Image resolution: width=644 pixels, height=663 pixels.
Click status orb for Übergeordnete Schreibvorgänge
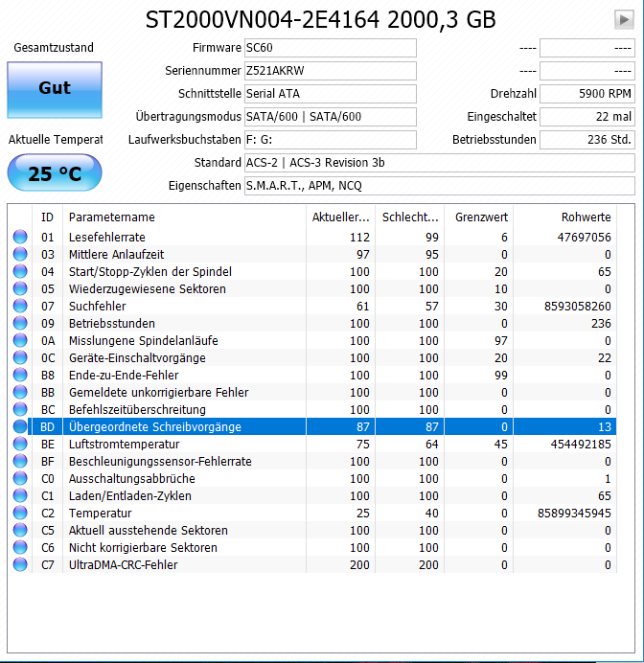20,426
